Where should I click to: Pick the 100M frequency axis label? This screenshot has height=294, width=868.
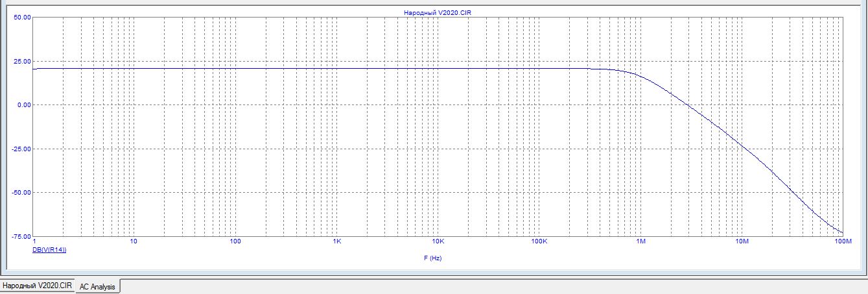tap(843, 242)
